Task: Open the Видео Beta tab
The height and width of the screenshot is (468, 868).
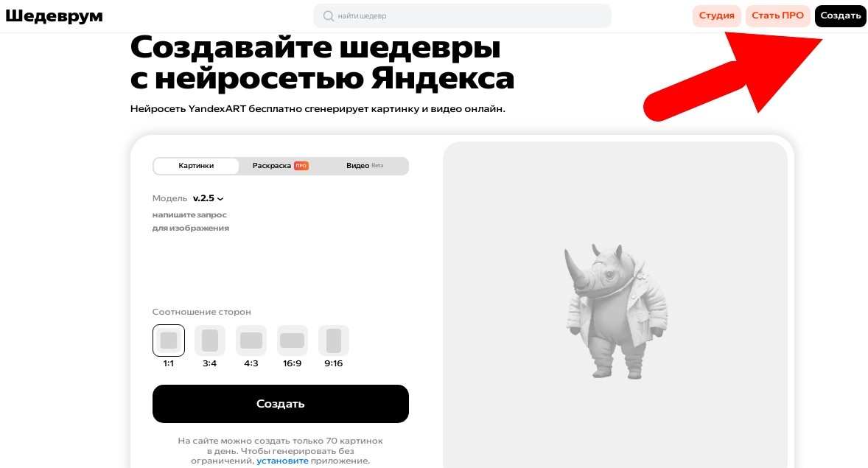Action: pos(365,166)
